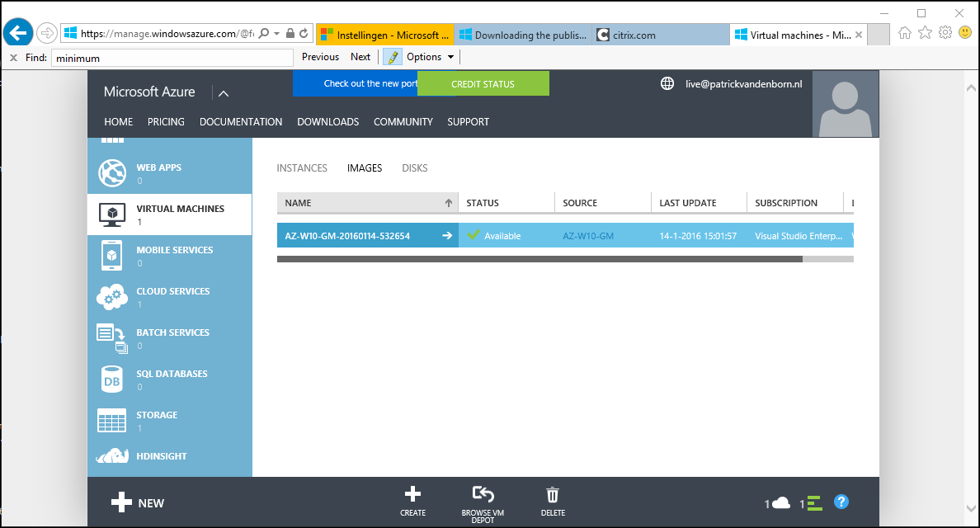Click the globe language icon

(667, 83)
